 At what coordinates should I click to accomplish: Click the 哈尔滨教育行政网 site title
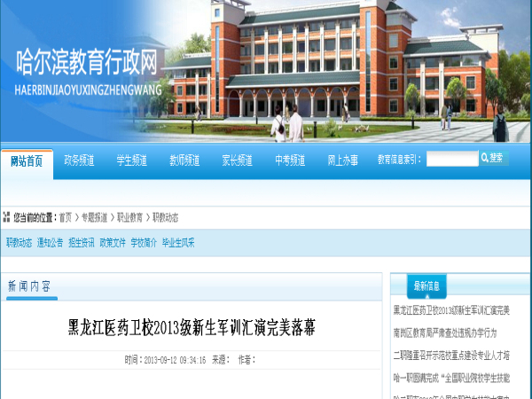[x=87, y=62]
